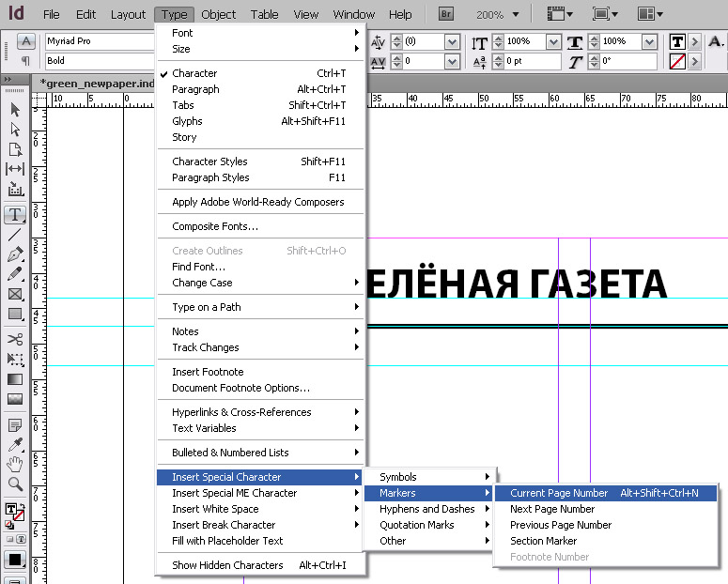Click the stroke color none swatch
The image size is (728, 584).
point(676,61)
